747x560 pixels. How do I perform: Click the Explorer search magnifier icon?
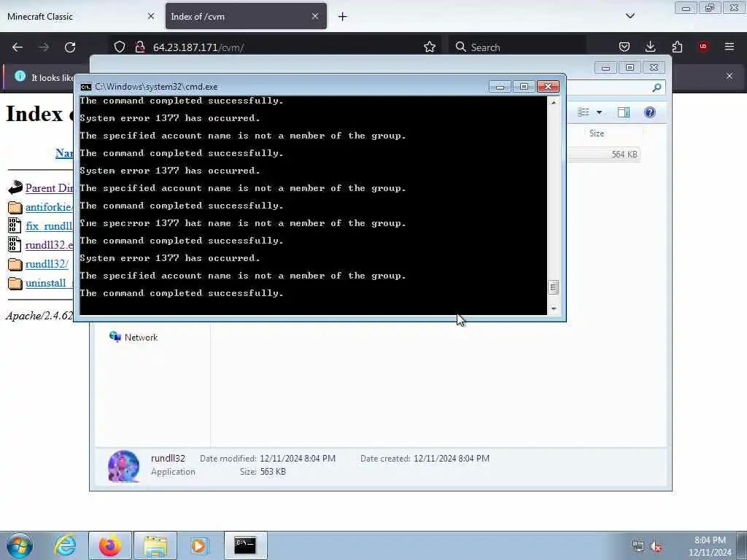[657, 87]
